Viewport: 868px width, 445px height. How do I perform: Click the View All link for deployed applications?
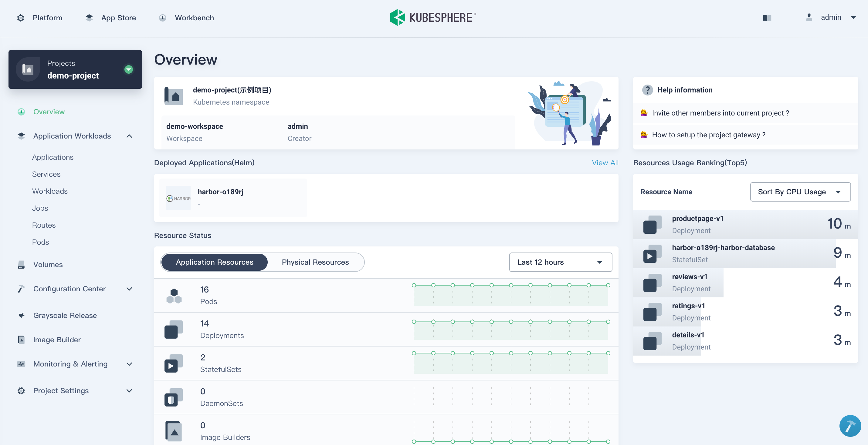pos(605,162)
